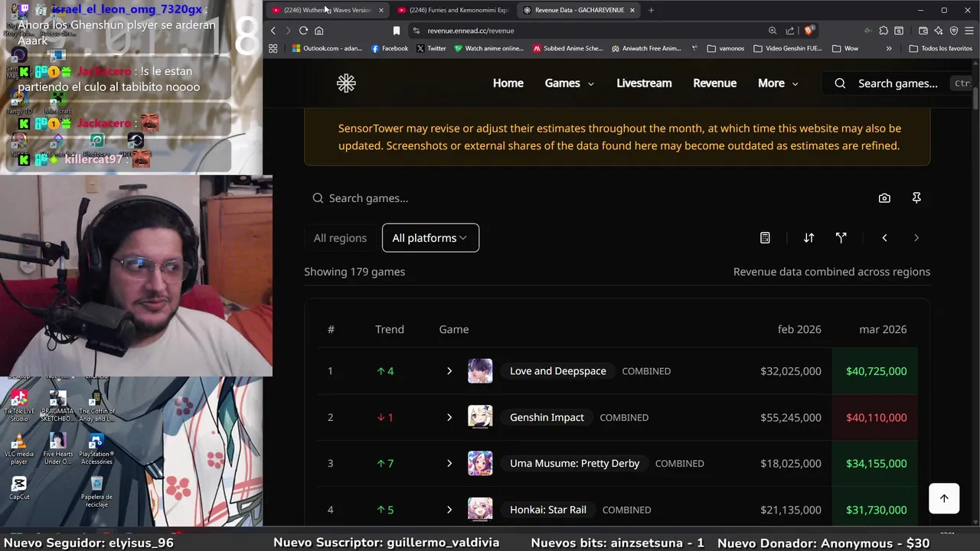The image size is (980, 551).
Task: Click the scroll-to-top arrow button
Action: tap(944, 498)
